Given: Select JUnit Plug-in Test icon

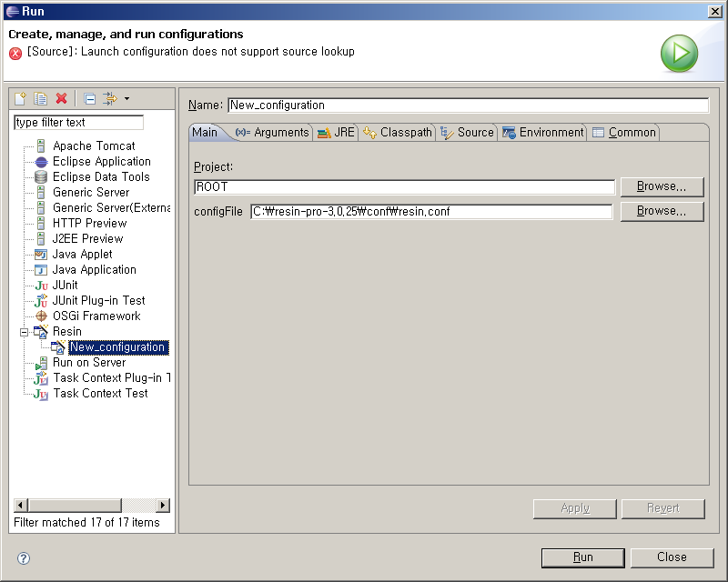Looking at the screenshot, I should (x=41, y=301).
